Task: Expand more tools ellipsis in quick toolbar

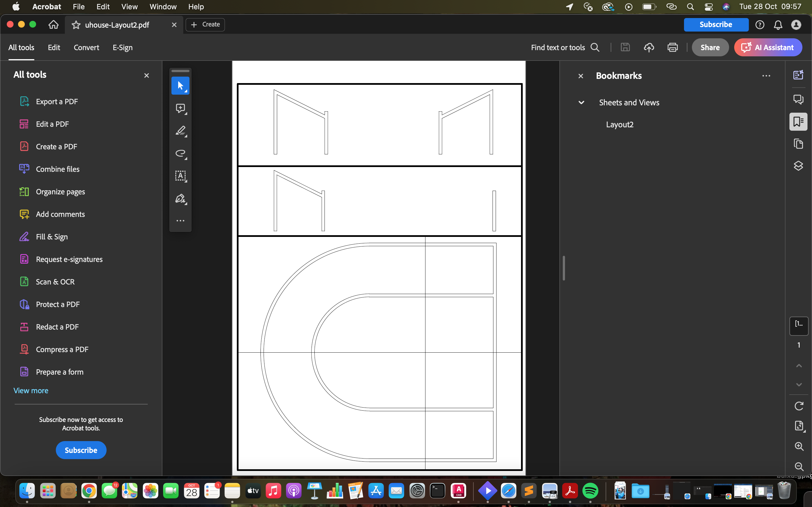Action: click(x=180, y=221)
